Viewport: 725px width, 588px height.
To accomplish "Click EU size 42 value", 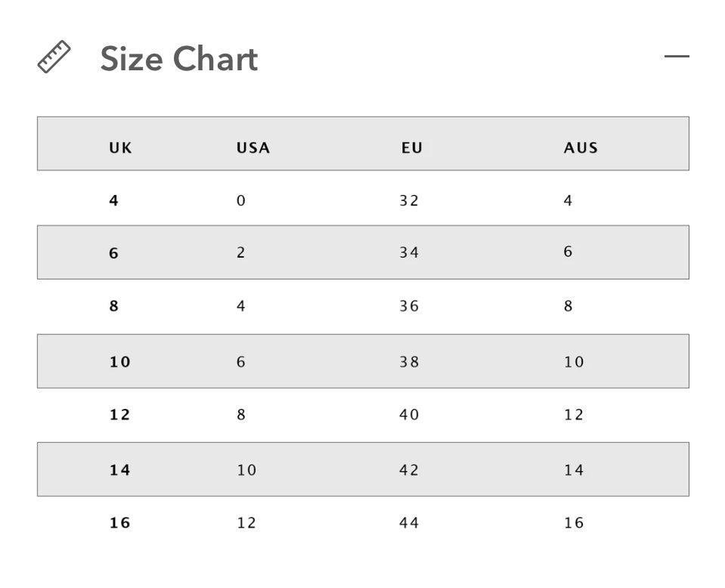I will tap(409, 470).
